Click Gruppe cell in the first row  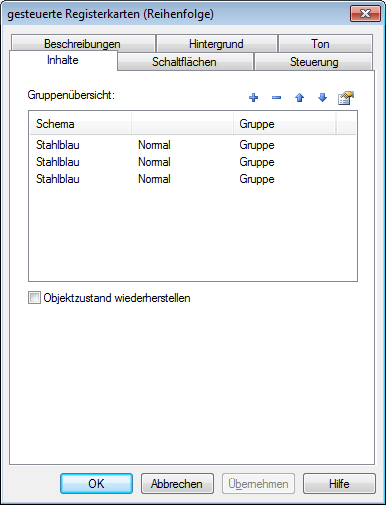(257, 145)
